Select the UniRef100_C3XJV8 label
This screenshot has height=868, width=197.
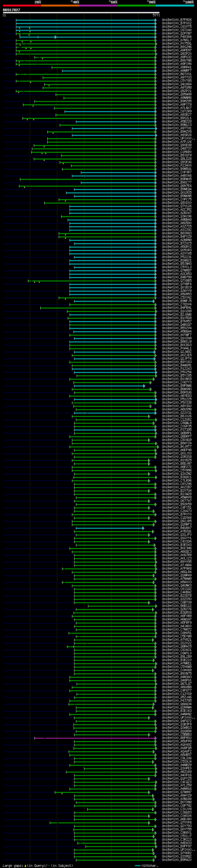click(177, 809)
